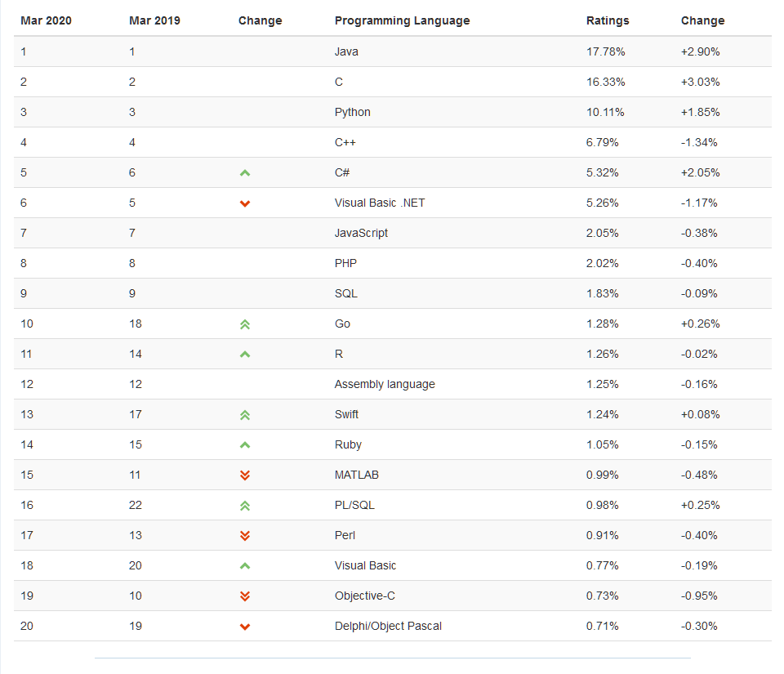This screenshot has height=674, width=784.
Task: Click the JavaScript entry in the table
Action: click(361, 233)
